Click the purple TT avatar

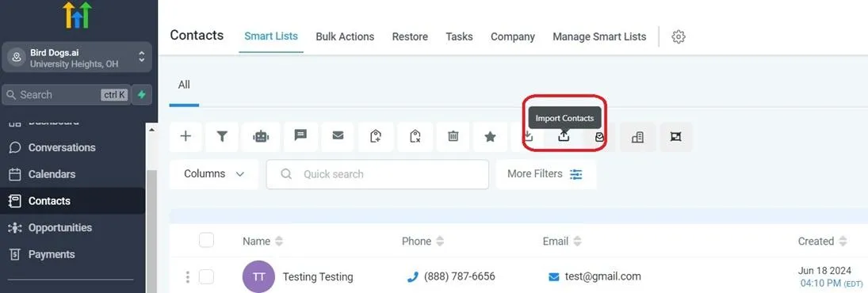point(258,276)
